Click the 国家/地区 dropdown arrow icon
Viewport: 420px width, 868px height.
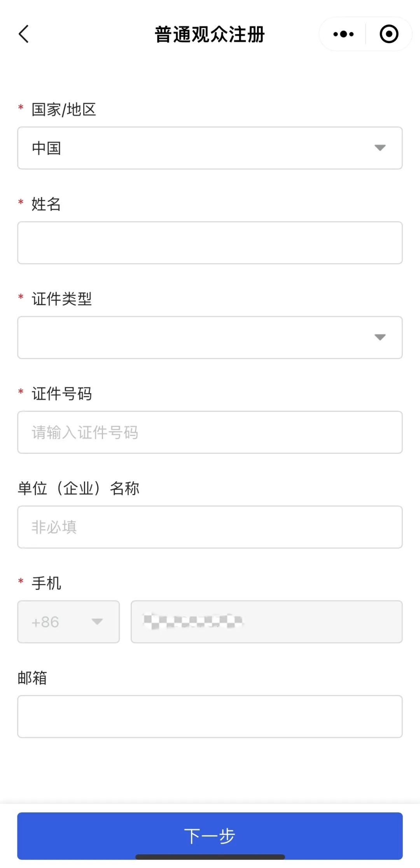(379, 148)
